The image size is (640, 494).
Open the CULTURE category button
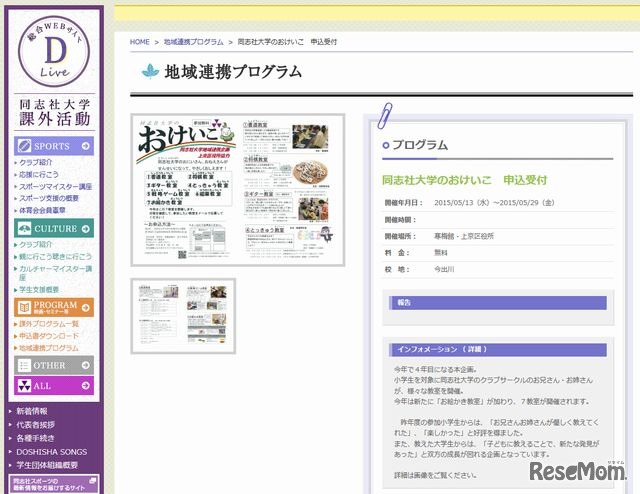pyautogui.click(x=54, y=228)
